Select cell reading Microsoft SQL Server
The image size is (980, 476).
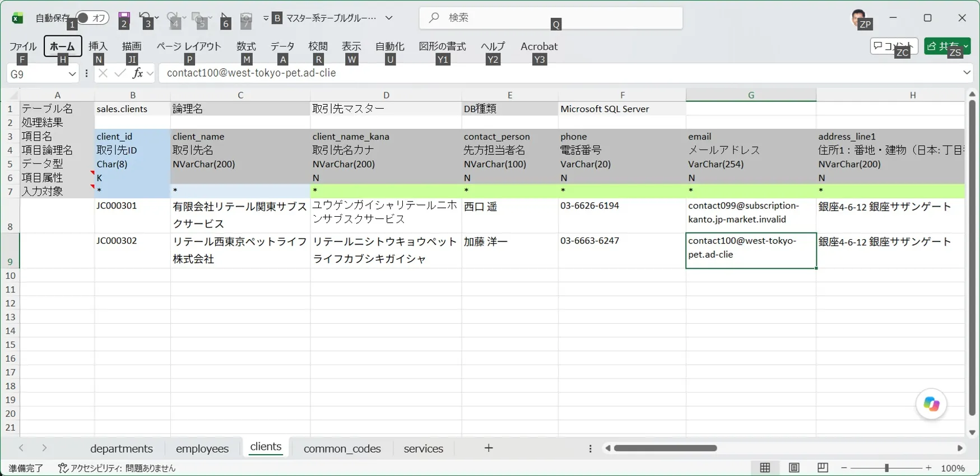pos(622,109)
